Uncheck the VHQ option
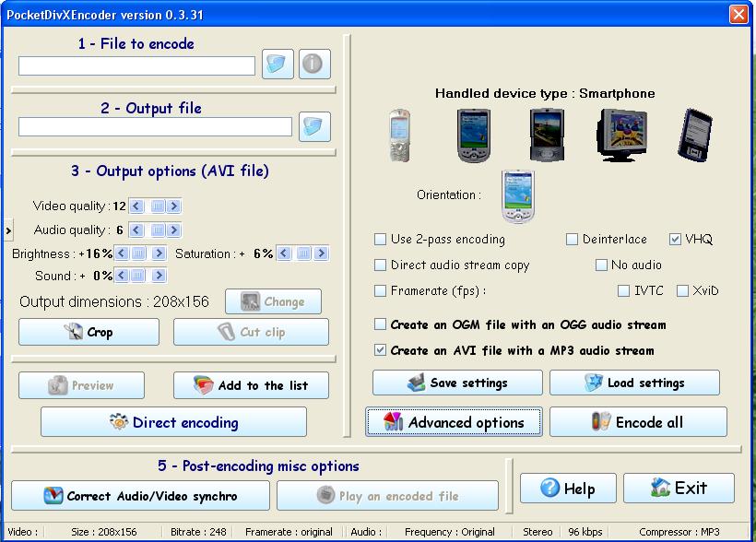756x542 pixels. 676,239
